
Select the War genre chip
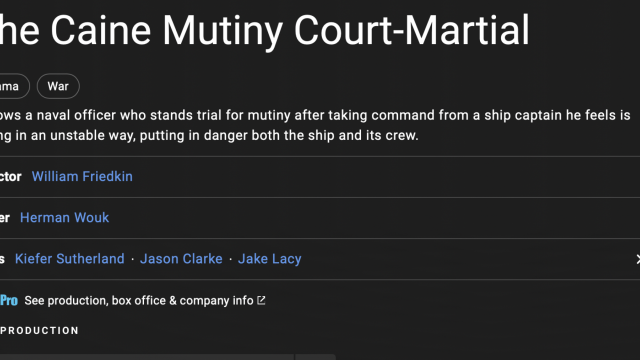58,86
